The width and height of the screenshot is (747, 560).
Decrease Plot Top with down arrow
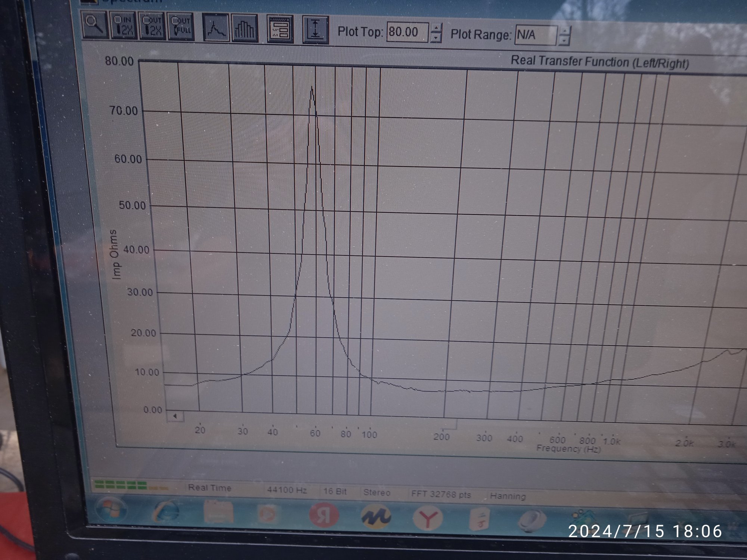click(436, 38)
